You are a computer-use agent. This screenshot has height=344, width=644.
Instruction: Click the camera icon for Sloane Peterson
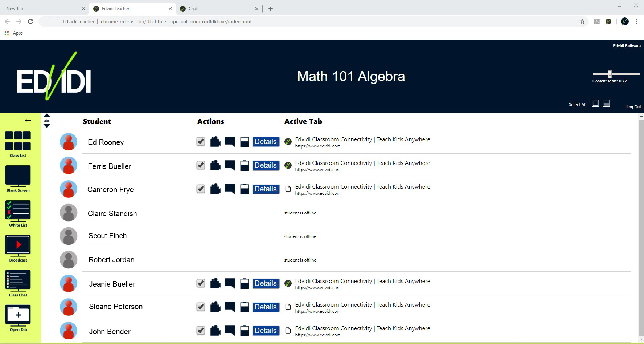pos(216,307)
